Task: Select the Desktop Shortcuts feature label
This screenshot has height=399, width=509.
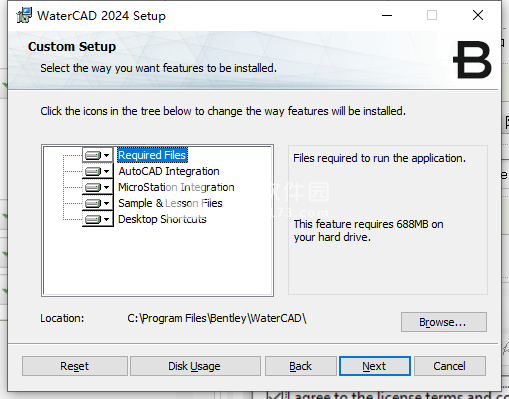Action: click(x=162, y=219)
